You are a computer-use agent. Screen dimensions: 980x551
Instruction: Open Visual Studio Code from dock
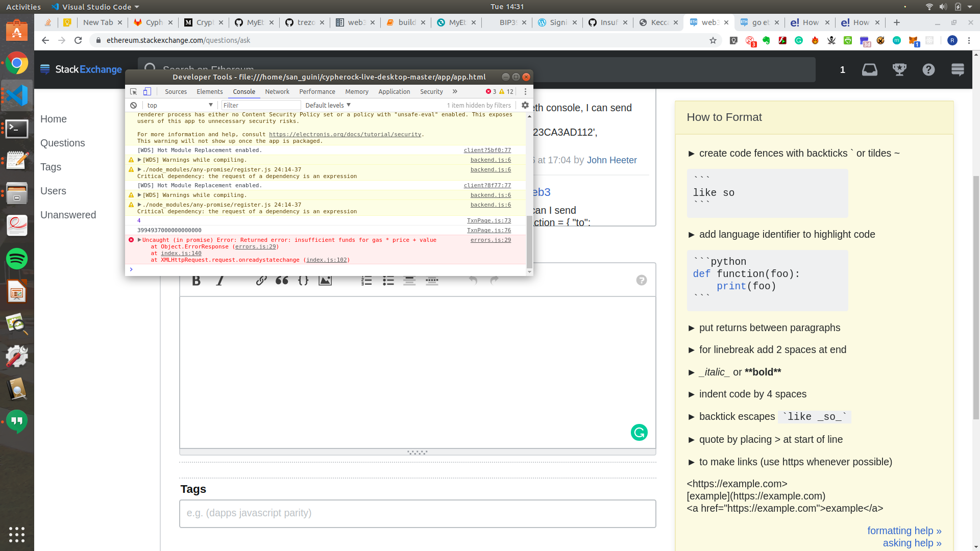(x=17, y=95)
